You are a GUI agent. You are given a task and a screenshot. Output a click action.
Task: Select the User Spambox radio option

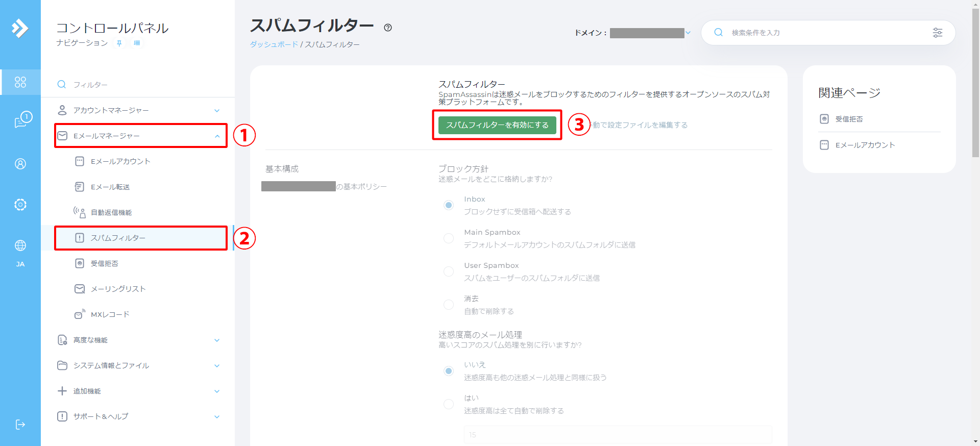(449, 271)
